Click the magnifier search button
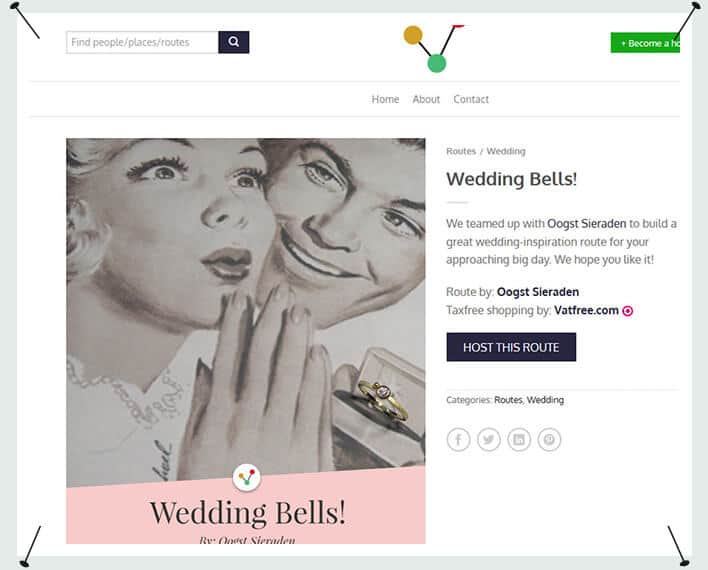Viewport: 708px width, 570px height. click(233, 42)
